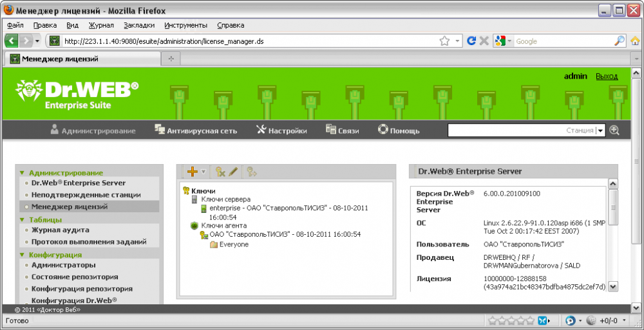Viewport: 644px width, 330px height.
Task: Open Состояние репозитория link
Action: coord(75,277)
